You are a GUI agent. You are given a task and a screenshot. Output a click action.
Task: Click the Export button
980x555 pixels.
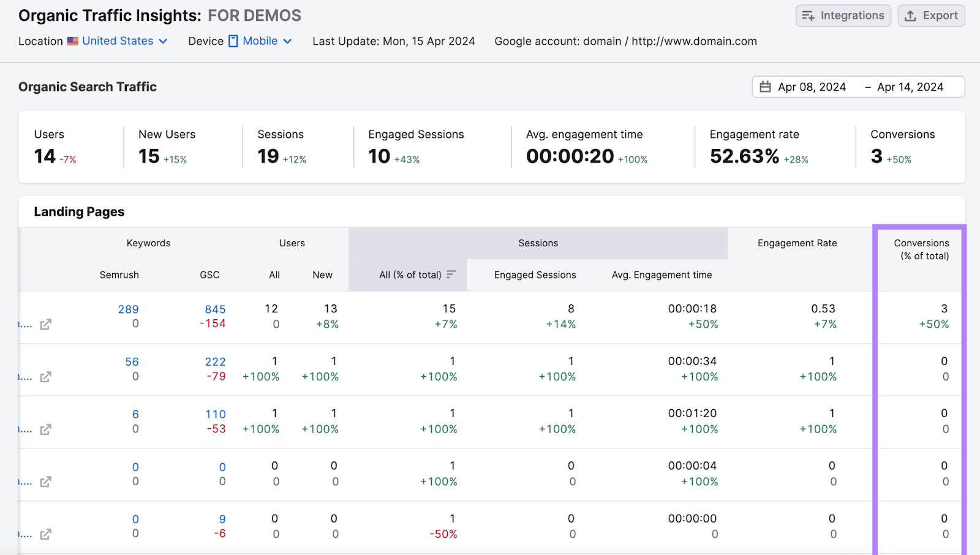tap(931, 16)
